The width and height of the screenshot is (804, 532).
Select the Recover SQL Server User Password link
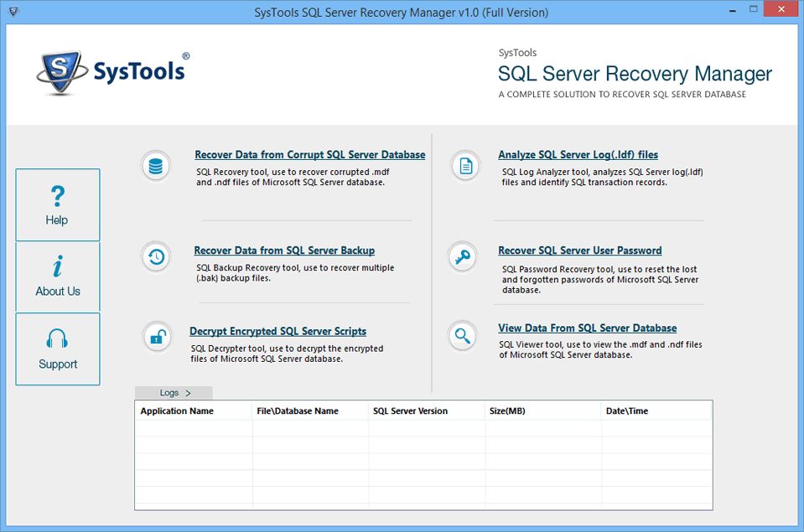579,250
